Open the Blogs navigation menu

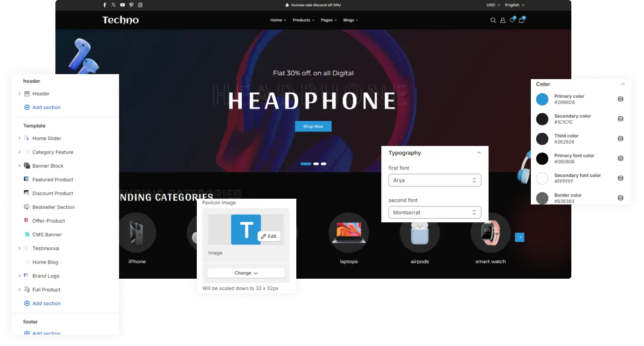coord(351,20)
